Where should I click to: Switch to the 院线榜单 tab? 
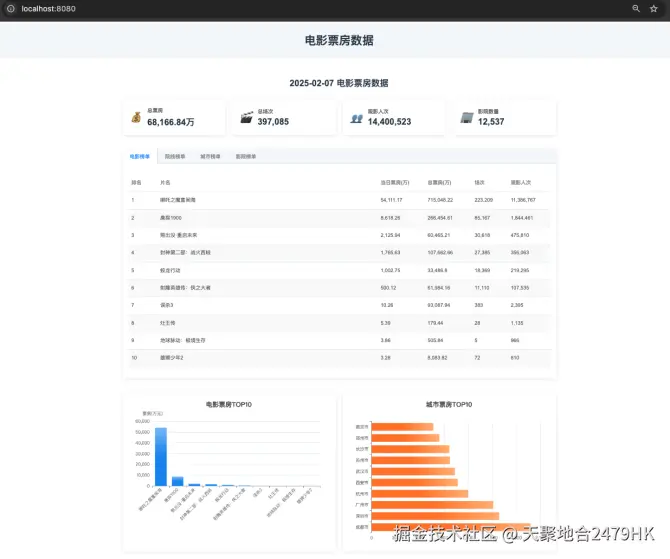tap(175, 156)
